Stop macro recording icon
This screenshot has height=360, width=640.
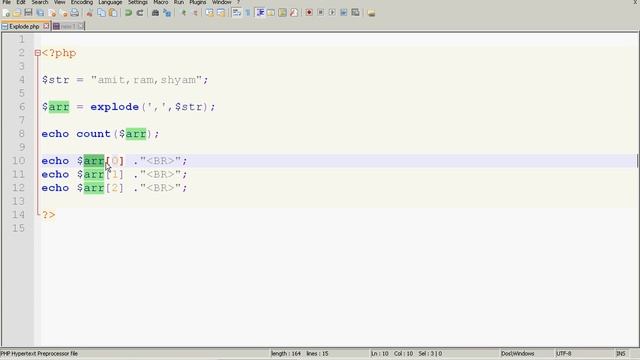pos(320,13)
